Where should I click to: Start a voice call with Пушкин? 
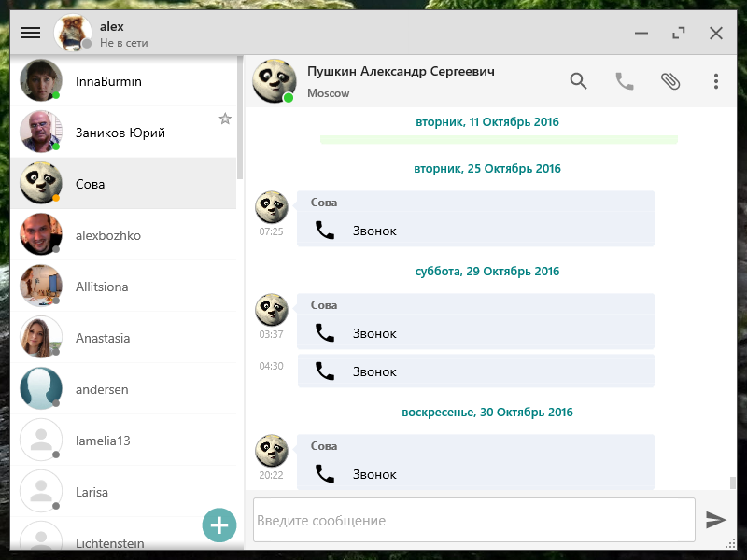(x=624, y=81)
